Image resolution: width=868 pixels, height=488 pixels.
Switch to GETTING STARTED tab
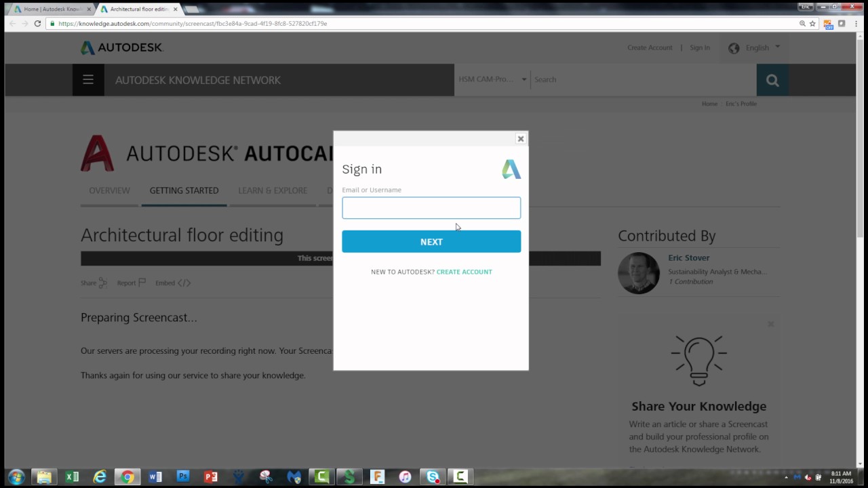tap(184, 190)
